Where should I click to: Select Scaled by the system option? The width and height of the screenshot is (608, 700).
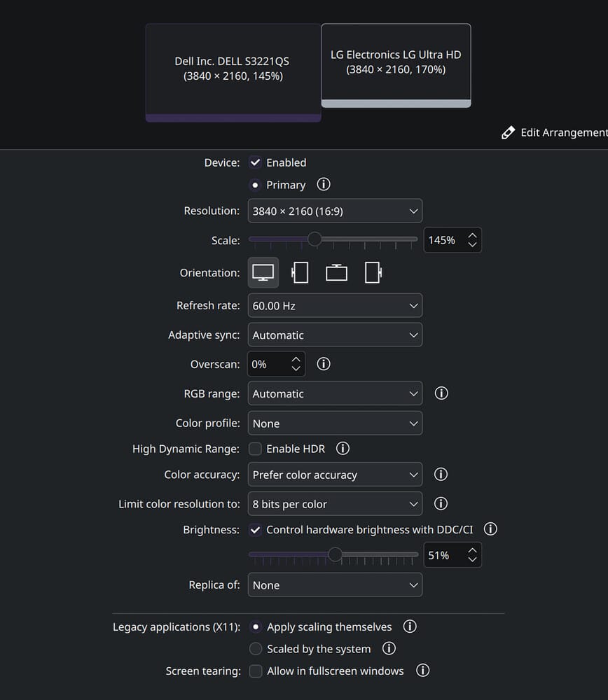256,649
